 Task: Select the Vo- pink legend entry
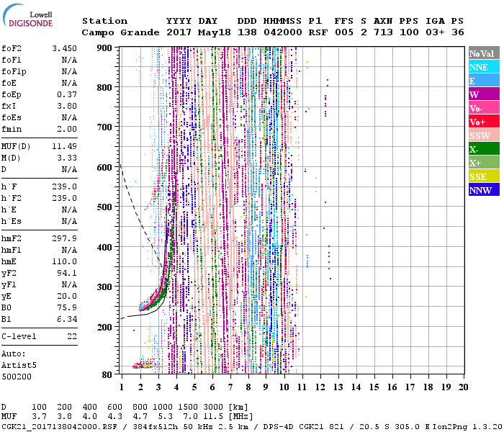482,108
